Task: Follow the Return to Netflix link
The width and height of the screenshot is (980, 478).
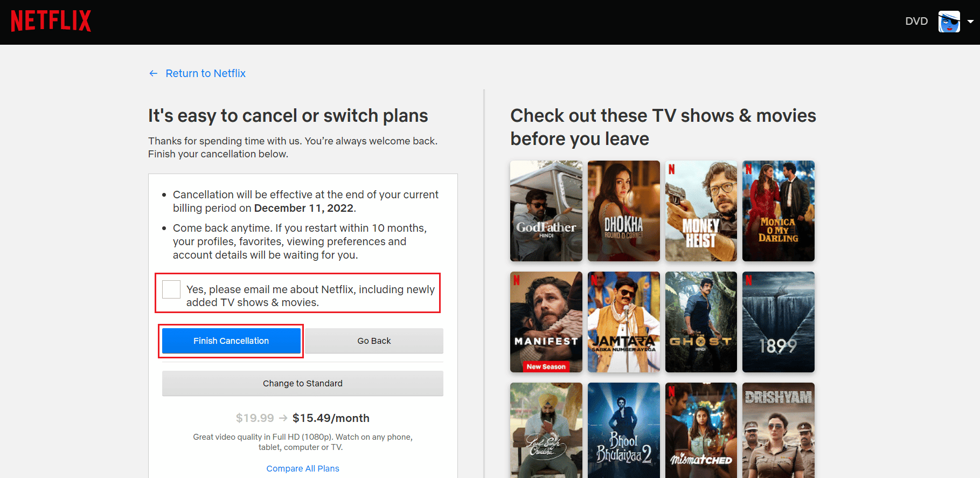Action: (x=205, y=73)
